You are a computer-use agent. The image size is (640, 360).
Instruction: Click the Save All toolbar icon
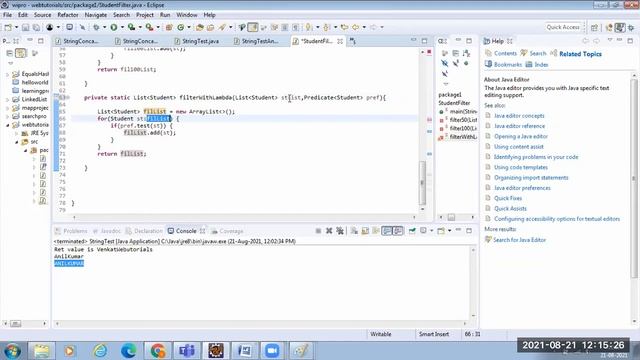(x=36, y=27)
